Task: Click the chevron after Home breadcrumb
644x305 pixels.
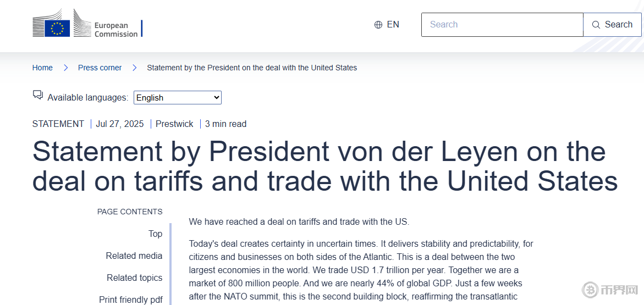Action: point(65,68)
